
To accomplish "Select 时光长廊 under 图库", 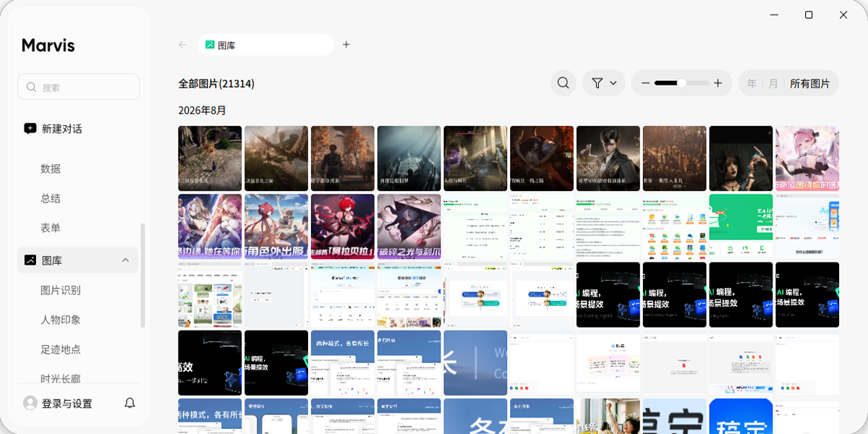I will pyautogui.click(x=61, y=378).
